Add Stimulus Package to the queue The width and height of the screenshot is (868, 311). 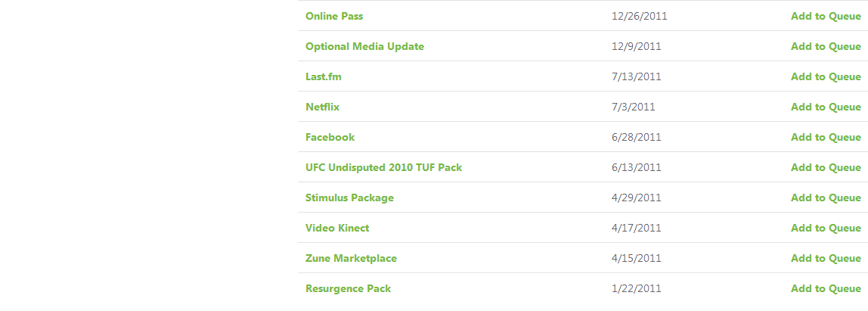pyautogui.click(x=826, y=197)
